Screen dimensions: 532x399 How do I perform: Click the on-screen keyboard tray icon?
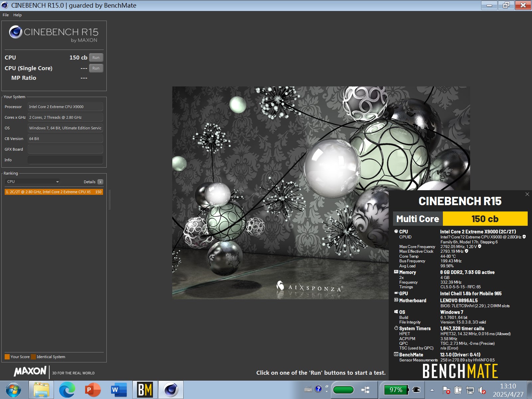[308, 389]
